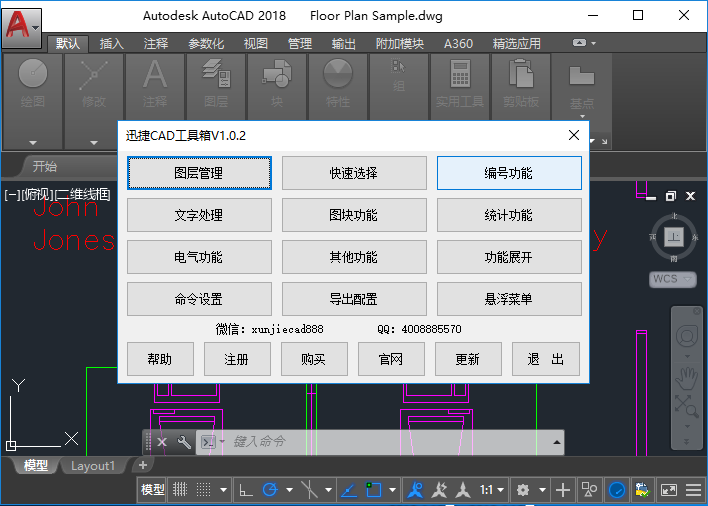Toggle isometric drafting in the status bar
Viewport: 708px width, 506px height.
pos(309,490)
